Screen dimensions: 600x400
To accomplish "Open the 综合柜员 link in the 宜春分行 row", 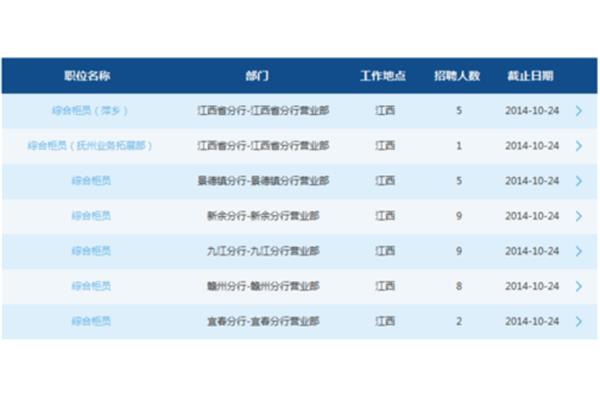I will (x=91, y=321).
